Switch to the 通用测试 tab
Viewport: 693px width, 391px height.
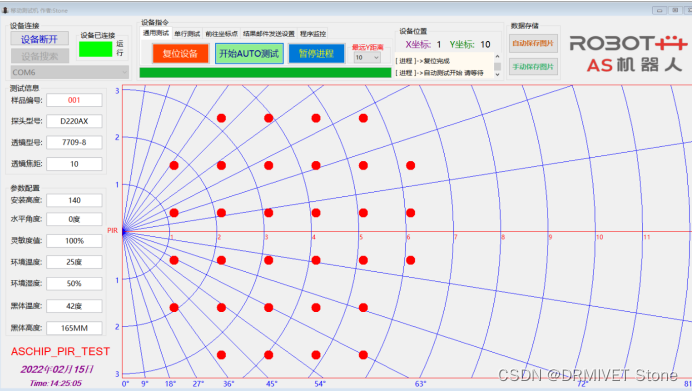point(156,33)
